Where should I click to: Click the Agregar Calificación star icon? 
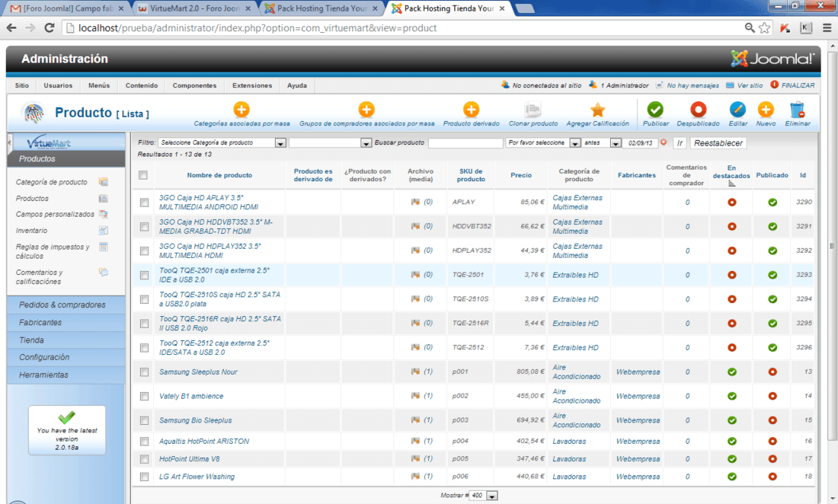point(597,110)
